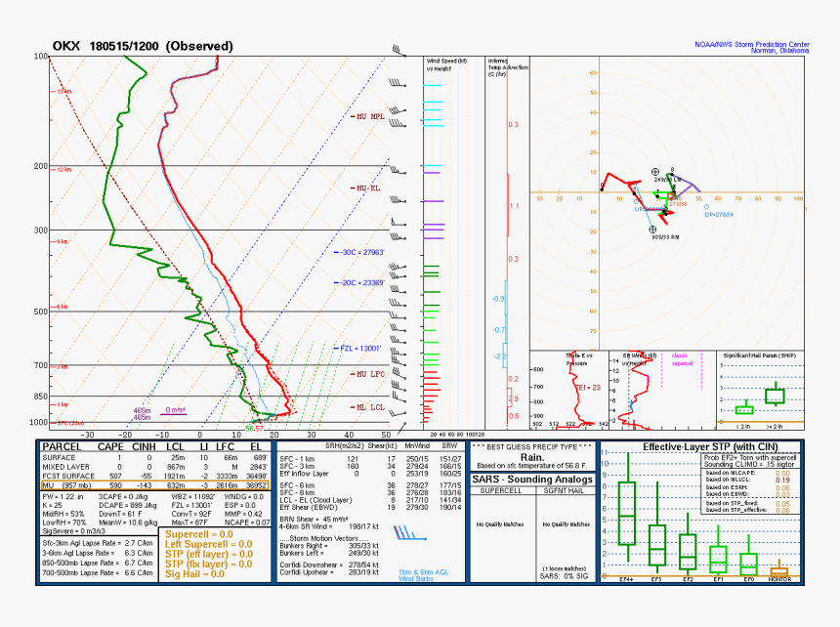Click the NOAA/NWS Storm Prediction Center text

pos(750,44)
